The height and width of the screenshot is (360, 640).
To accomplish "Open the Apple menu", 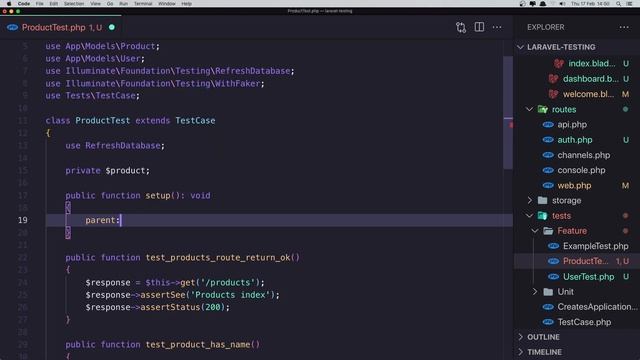I will click(x=9, y=4).
